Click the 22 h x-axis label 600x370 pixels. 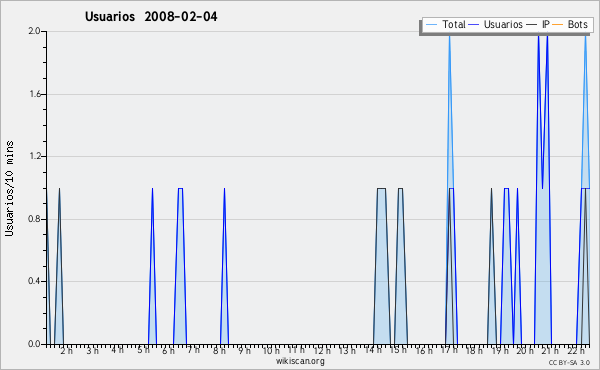click(576, 350)
